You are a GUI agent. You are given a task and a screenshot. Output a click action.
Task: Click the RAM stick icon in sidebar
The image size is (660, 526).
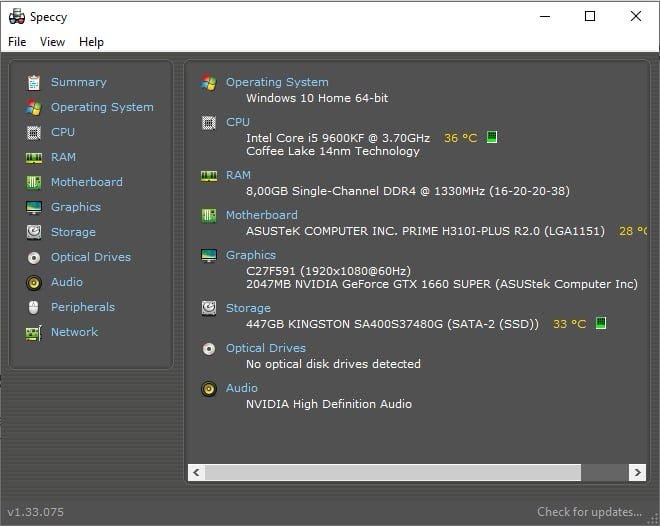click(x=34, y=157)
